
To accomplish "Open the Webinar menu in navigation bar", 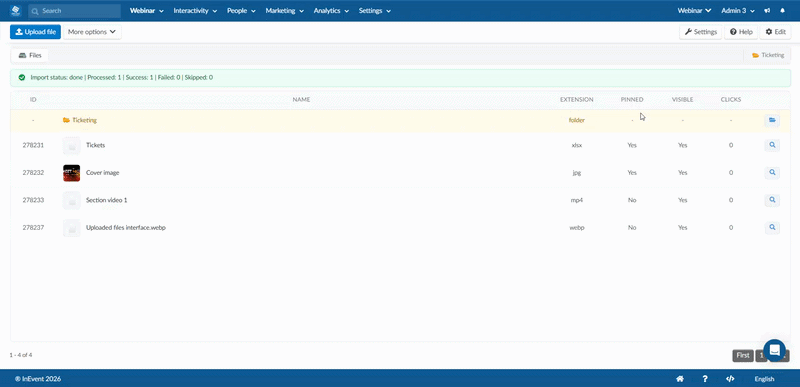I will point(146,11).
